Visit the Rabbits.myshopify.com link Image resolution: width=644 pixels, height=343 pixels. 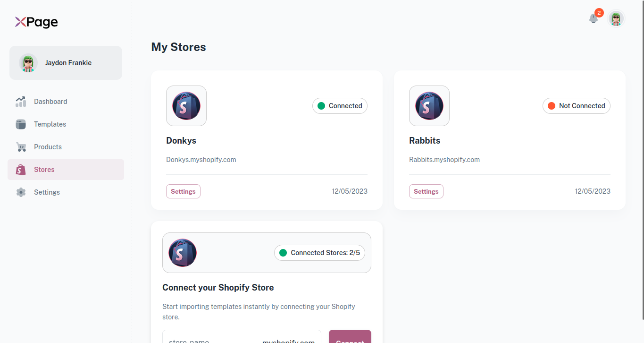(444, 159)
